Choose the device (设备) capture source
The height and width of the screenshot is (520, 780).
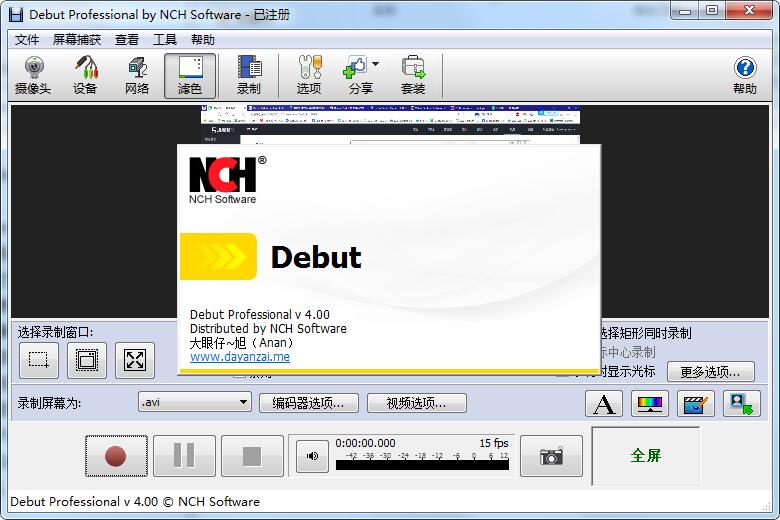[x=85, y=76]
